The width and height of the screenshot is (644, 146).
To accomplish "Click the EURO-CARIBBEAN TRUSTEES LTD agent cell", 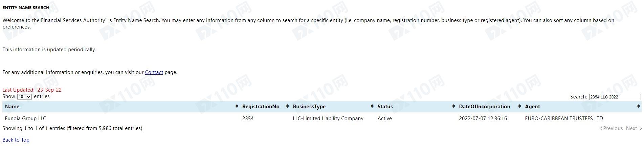I will pyautogui.click(x=564, y=118).
